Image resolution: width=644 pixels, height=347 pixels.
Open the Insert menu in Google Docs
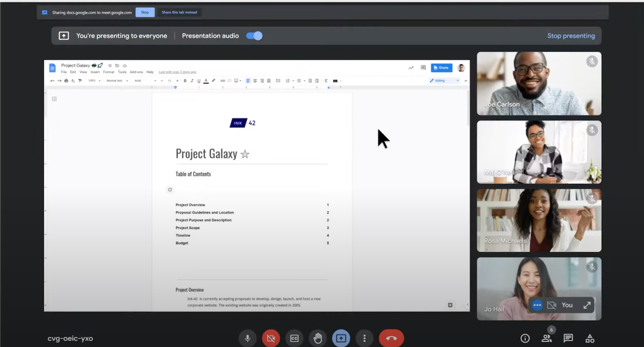(96, 72)
